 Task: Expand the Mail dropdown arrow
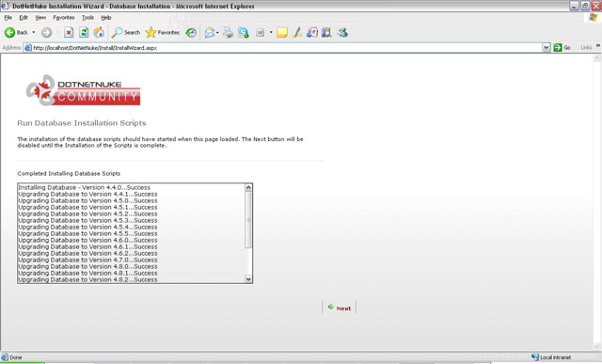[217, 33]
